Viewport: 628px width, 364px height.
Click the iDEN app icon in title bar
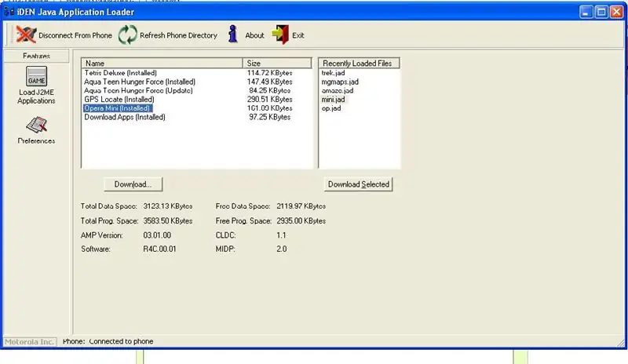9,12
